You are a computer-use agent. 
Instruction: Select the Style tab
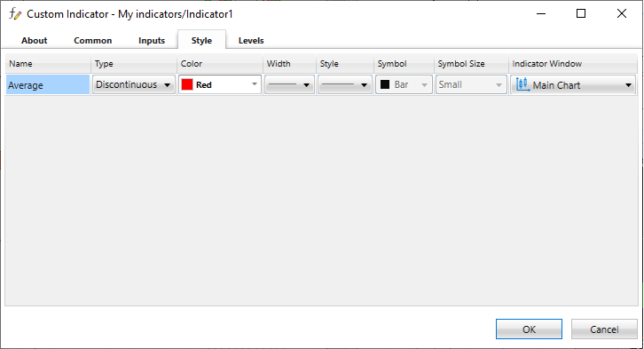point(201,40)
